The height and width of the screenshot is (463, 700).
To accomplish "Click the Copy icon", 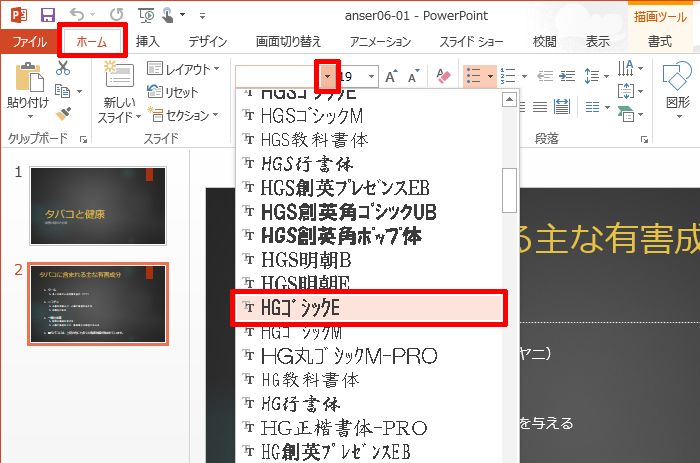I will 62,91.
